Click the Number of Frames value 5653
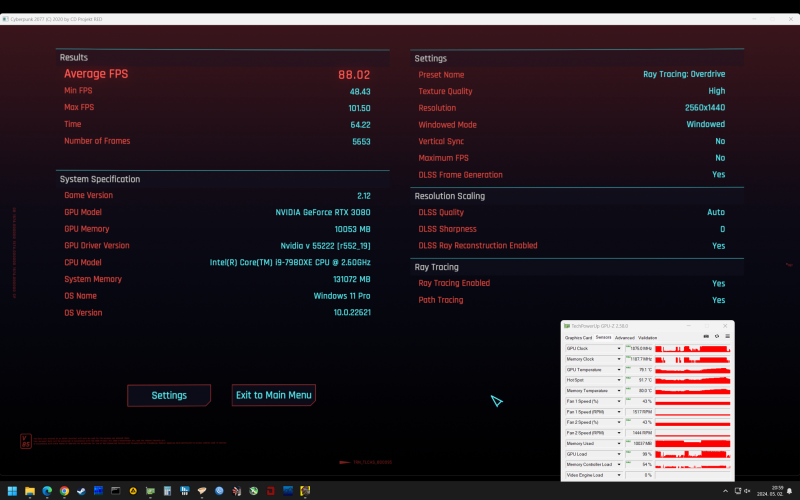The image size is (800, 500). click(361, 142)
